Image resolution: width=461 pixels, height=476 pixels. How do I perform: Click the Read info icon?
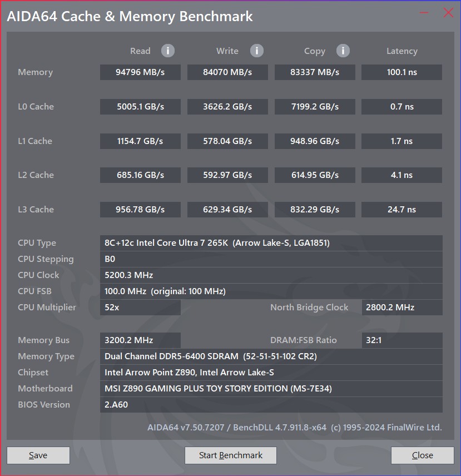pos(167,51)
